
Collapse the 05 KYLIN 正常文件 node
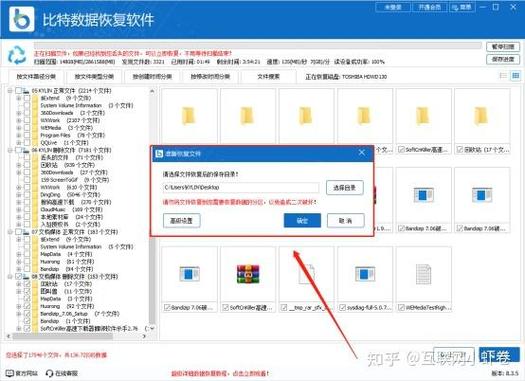coord(10,91)
